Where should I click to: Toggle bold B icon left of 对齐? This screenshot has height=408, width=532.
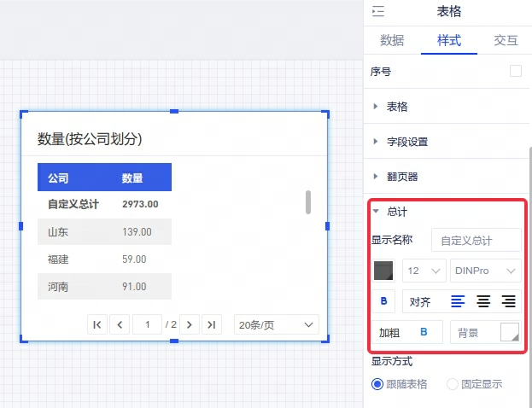point(383,300)
